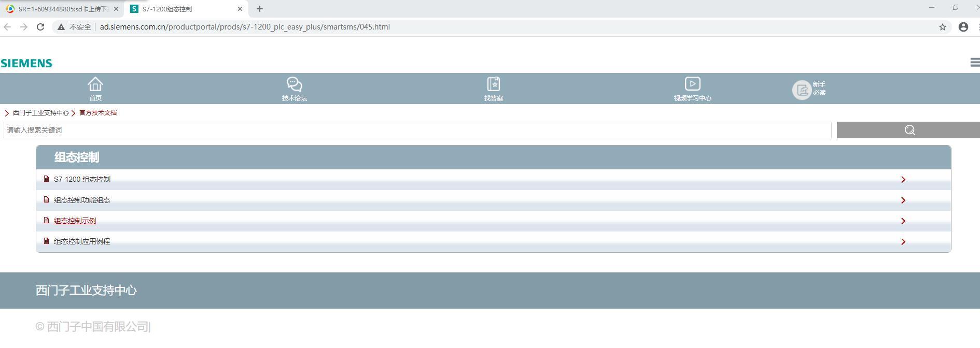
Task: Expand arrow on 组态控制应用例程 row
Action: click(903, 242)
